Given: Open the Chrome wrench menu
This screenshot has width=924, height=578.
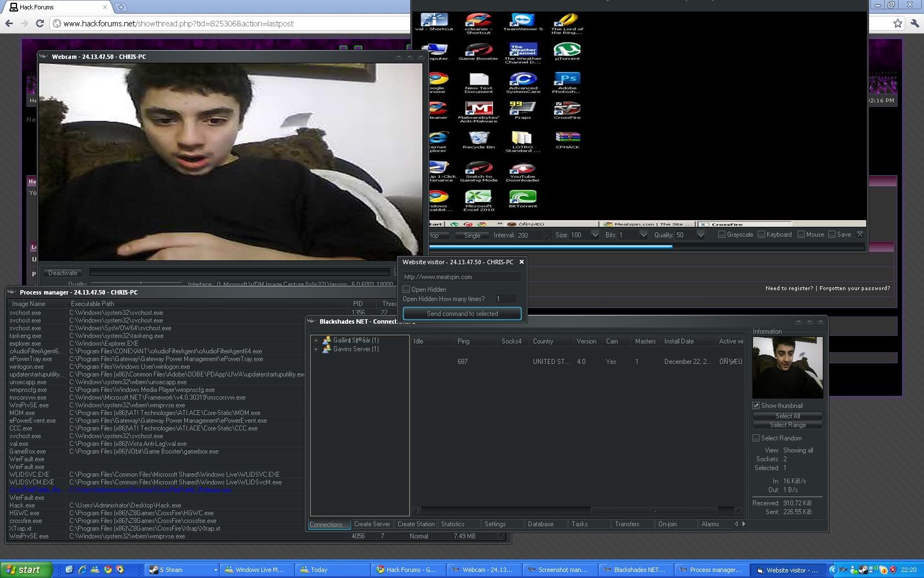Looking at the screenshot, I should point(914,23).
